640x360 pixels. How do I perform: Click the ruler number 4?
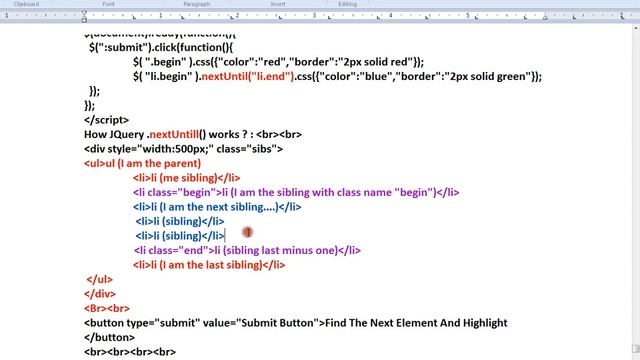pyautogui.click(x=391, y=16)
